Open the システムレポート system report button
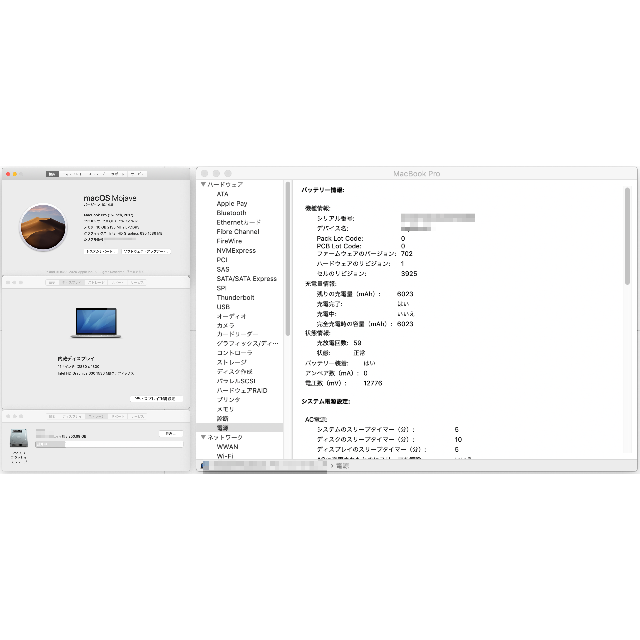640x640 pixels. click(101, 251)
